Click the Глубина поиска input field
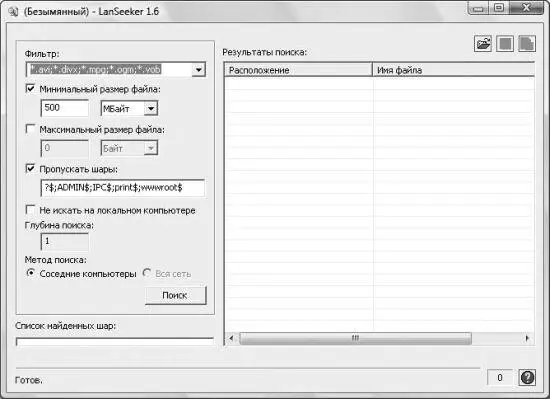The width and height of the screenshot is (550, 399). [x=65, y=241]
